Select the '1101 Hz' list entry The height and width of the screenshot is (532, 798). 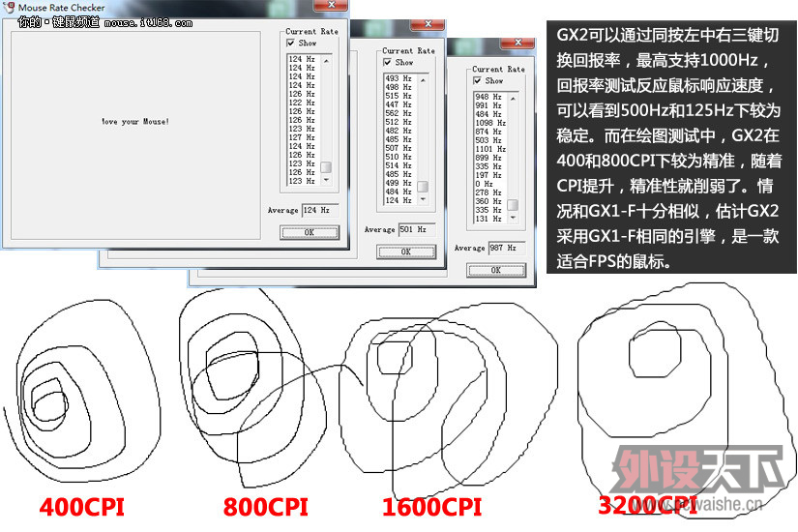pos(490,149)
